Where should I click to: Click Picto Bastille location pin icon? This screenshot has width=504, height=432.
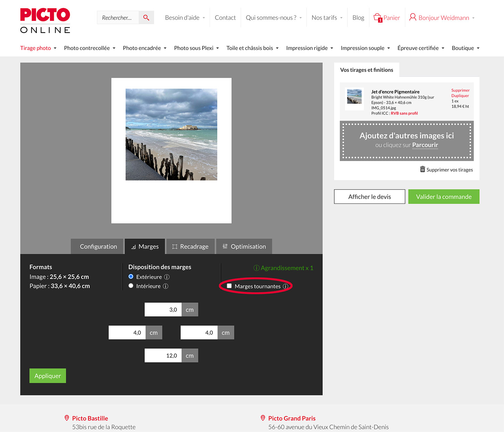(67, 418)
